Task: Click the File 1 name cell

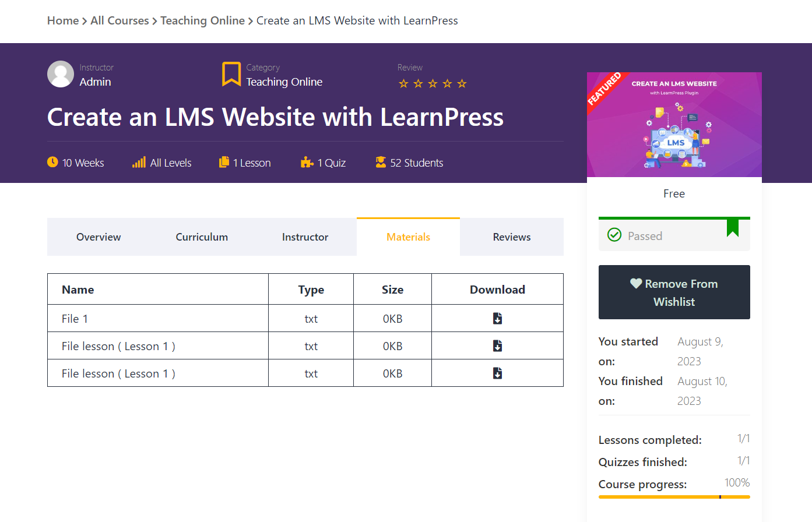Action: coord(158,319)
